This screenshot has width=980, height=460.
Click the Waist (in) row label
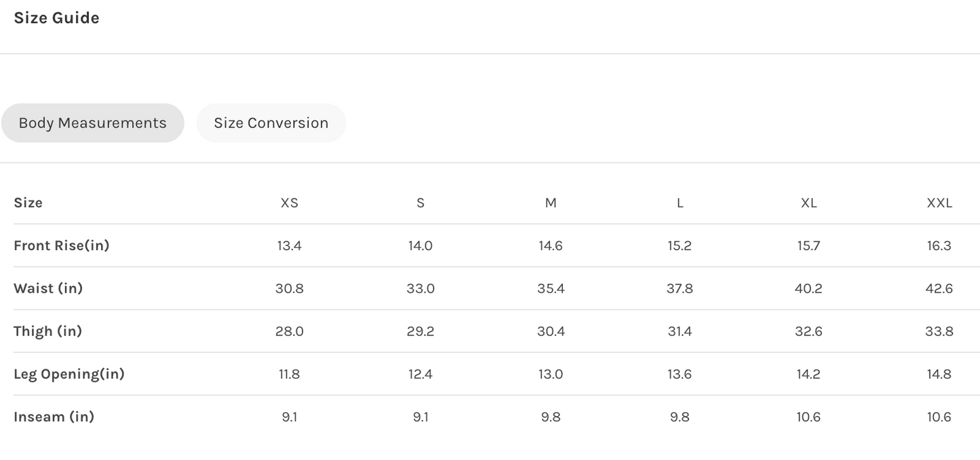click(48, 288)
